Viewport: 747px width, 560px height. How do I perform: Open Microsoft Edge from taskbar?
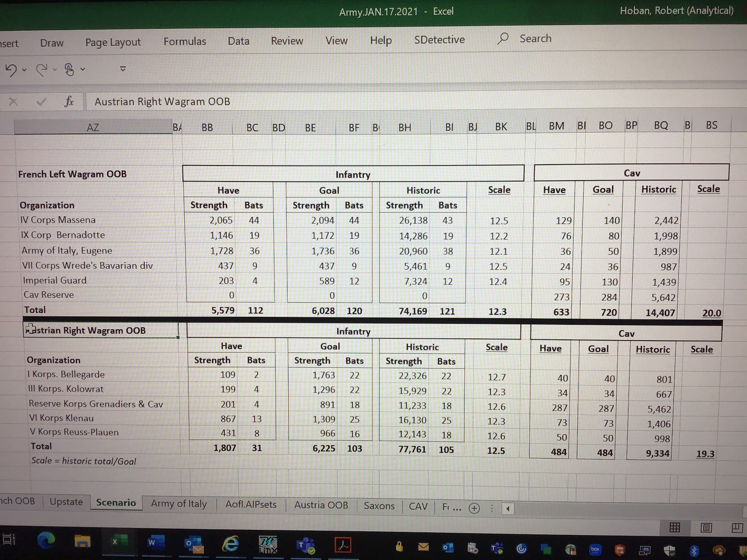(x=46, y=541)
